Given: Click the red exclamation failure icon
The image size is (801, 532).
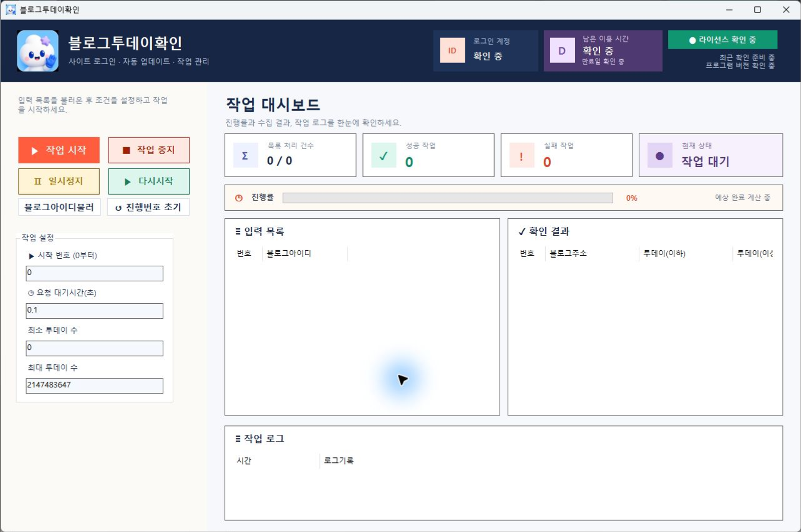Looking at the screenshot, I should pos(522,155).
